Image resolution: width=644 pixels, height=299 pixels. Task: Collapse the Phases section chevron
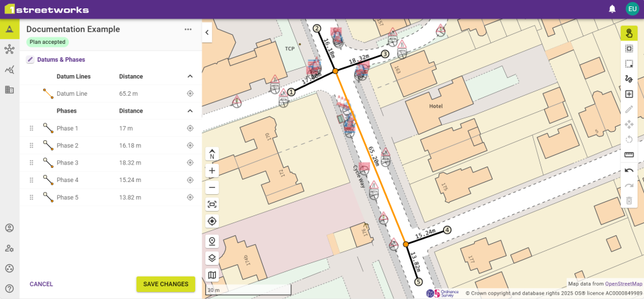[190, 111]
